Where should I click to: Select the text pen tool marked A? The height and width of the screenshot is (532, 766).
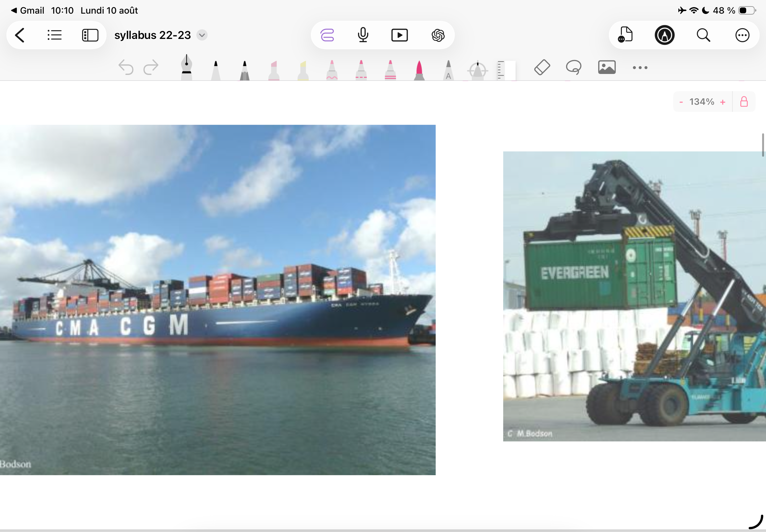449,70
